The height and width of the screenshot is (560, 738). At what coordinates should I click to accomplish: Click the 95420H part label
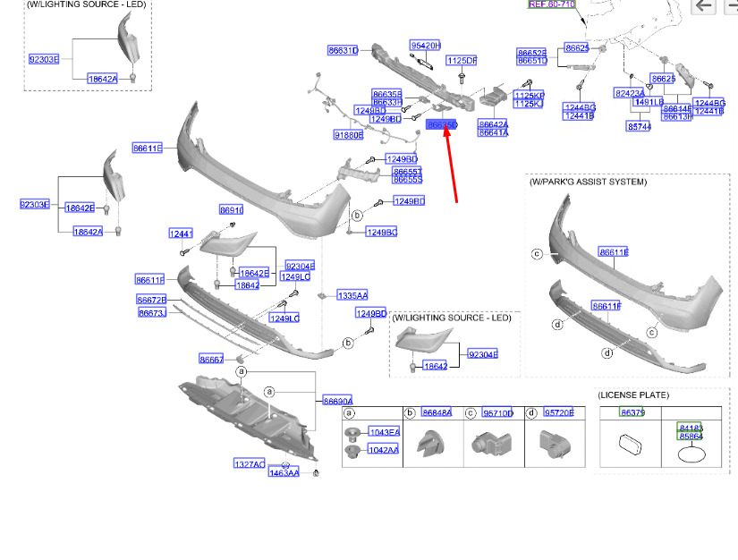pos(425,46)
